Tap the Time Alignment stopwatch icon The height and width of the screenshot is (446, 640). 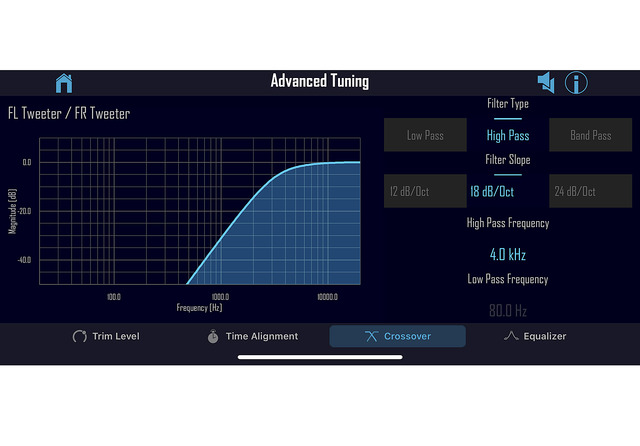point(213,336)
